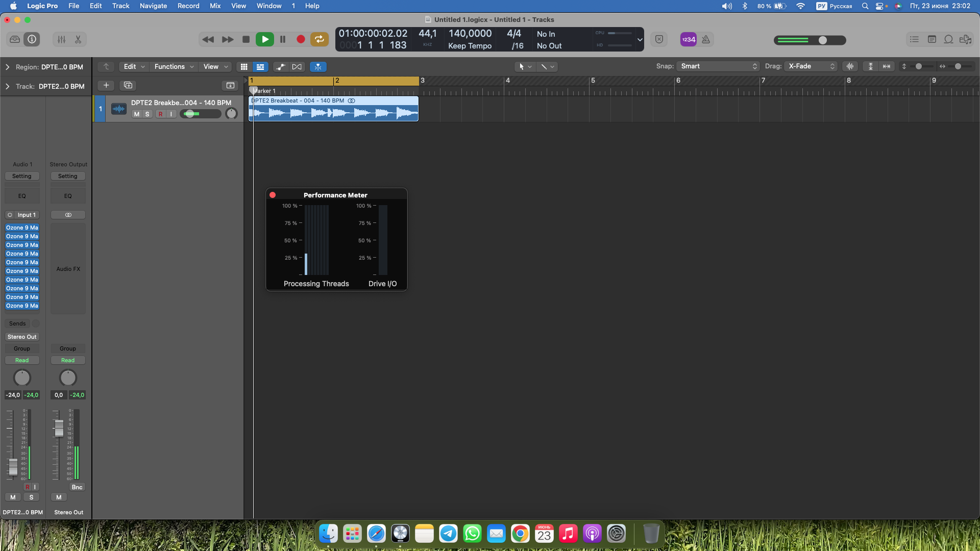Click the Record Enable button in toolbar

coord(302,39)
